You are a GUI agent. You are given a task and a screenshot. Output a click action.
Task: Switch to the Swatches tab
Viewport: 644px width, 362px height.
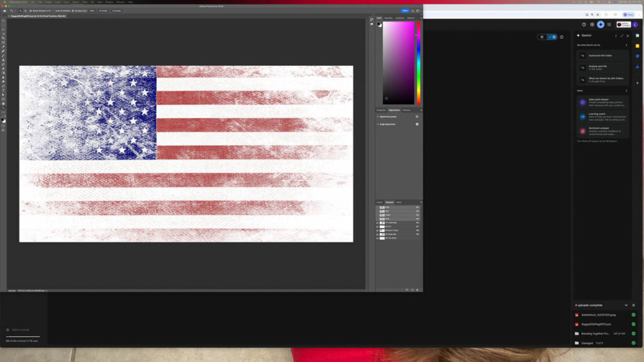(x=388, y=18)
